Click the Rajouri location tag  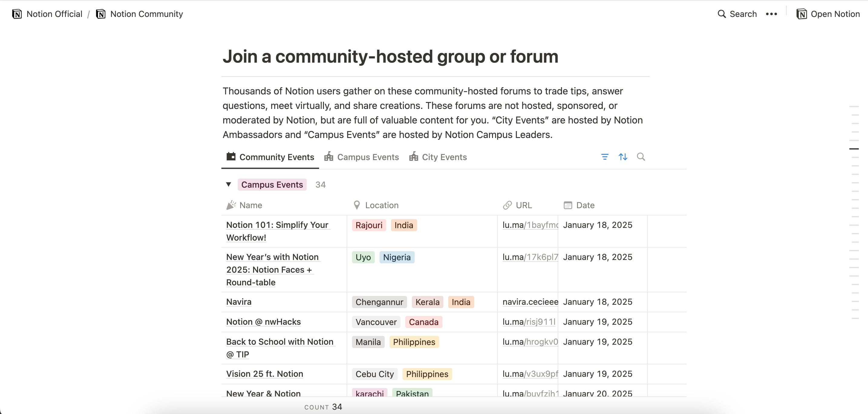[x=369, y=225]
